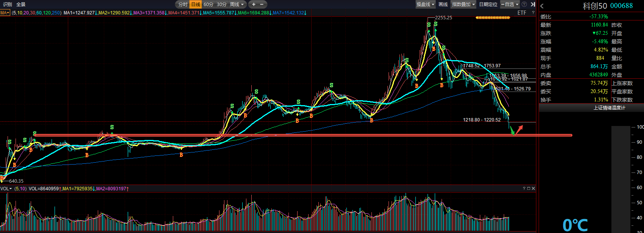The height and width of the screenshot is (233, 644).
Task: Close the VOL indicator panel
Action: [x=533, y=188]
